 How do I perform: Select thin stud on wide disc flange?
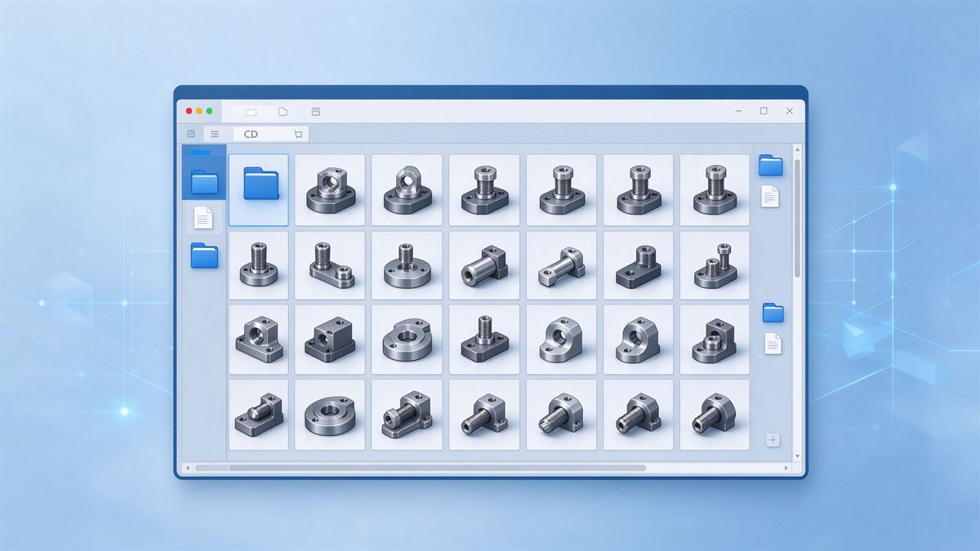[x=407, y=265]
